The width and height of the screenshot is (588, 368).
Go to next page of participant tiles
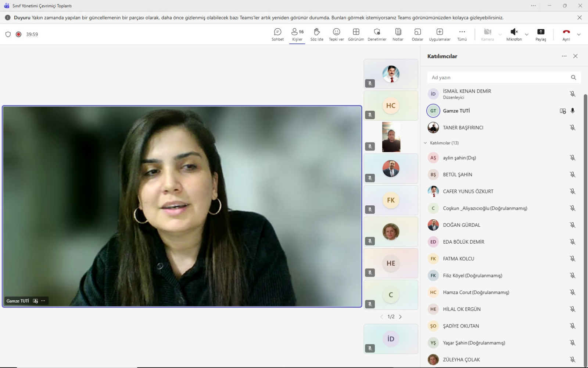coord(400,317)
